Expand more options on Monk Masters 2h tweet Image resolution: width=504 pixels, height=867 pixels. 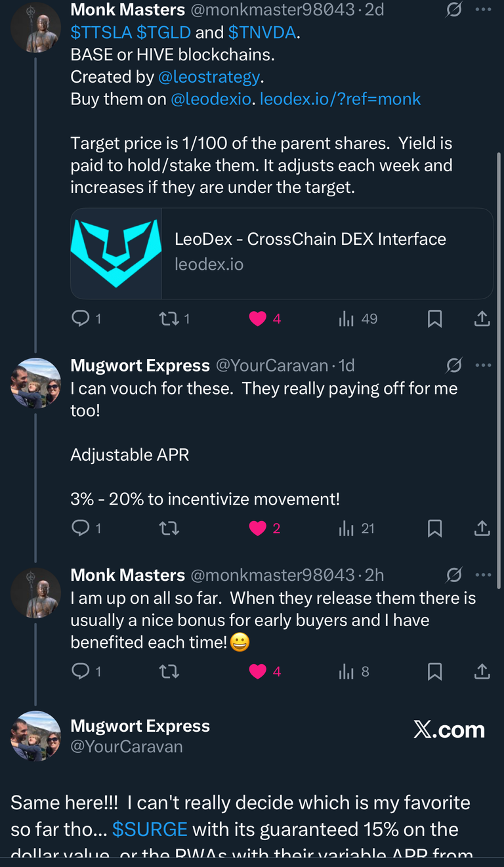[x=483, y=575]
